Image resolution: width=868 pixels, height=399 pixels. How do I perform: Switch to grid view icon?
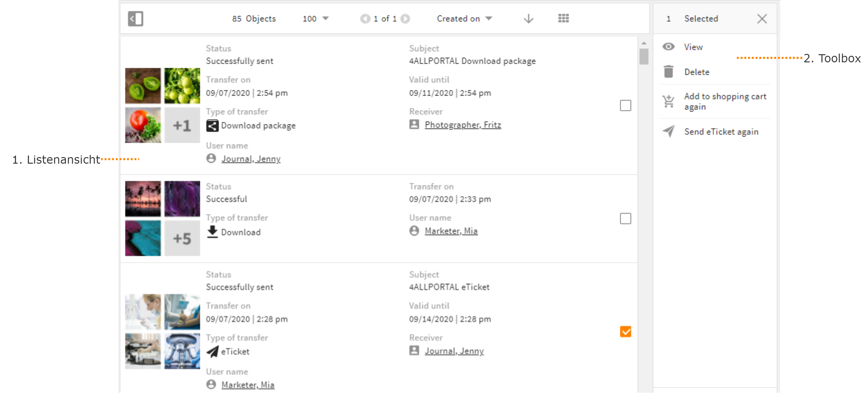[564, 18]
